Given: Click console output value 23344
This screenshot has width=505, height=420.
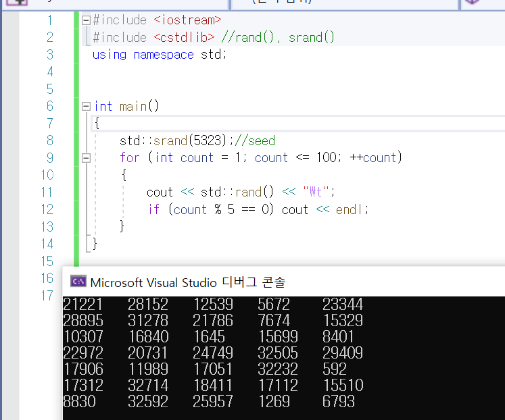Looking at the screenshot, I should [x=343, y=304].
